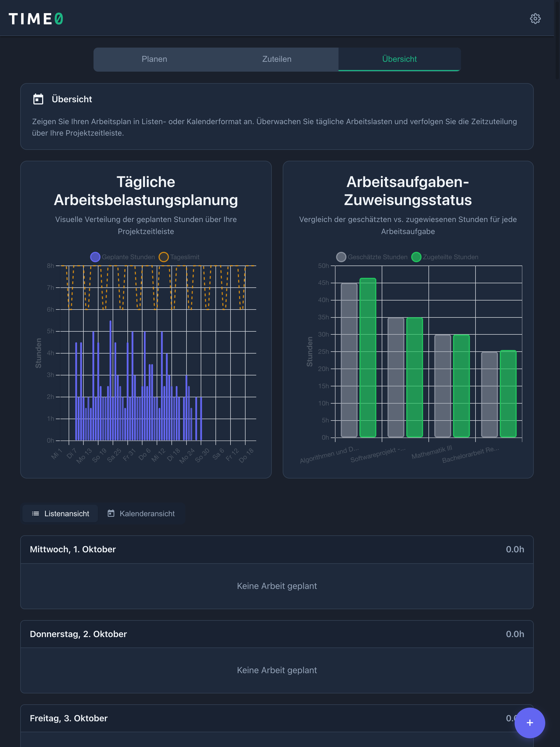Viewport: 560px width, 747px height.
Task: Switch to the Zuteilen tab
Action: coord(277,59)
